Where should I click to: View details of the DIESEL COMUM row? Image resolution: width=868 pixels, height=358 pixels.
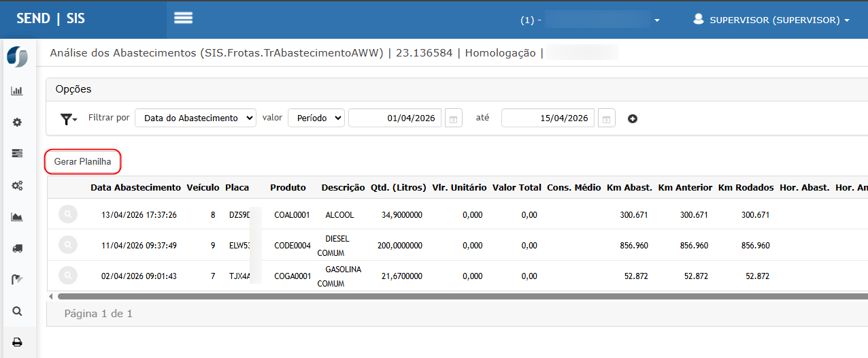point(67,245)
